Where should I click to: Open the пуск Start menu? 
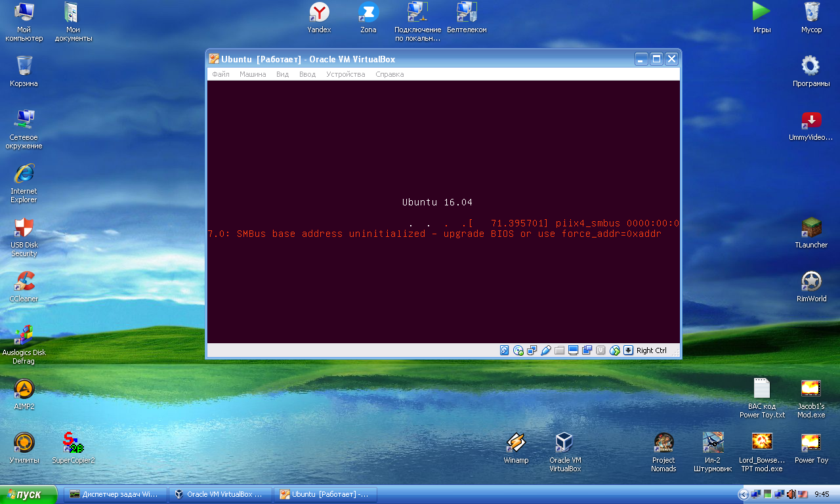pyautogui.click(x=29, y=494)
